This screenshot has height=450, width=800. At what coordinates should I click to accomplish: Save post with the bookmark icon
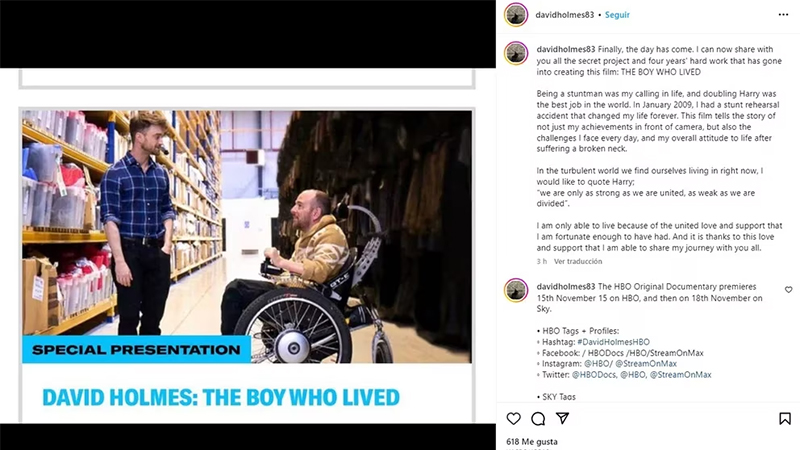[785, 419]
